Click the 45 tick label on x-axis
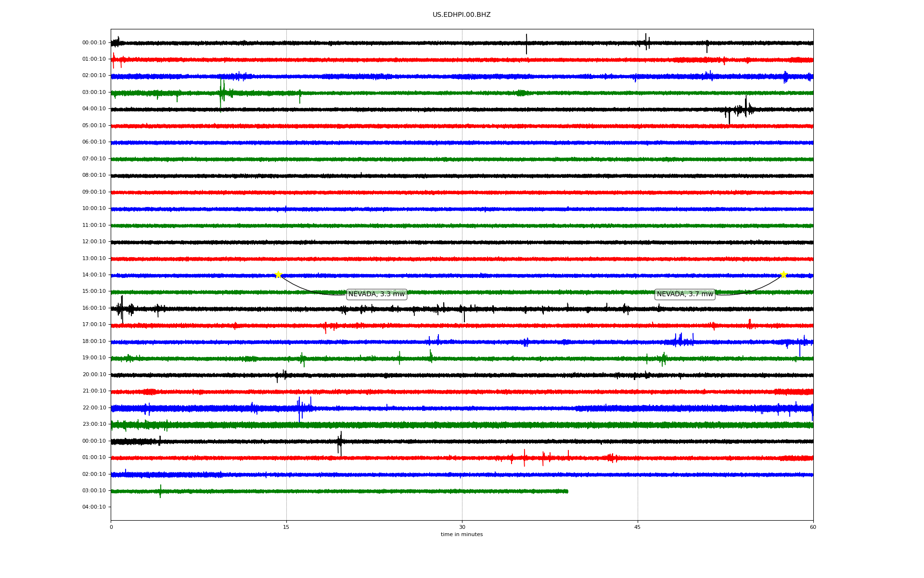The image size is (924, 578). pos(638,527)
